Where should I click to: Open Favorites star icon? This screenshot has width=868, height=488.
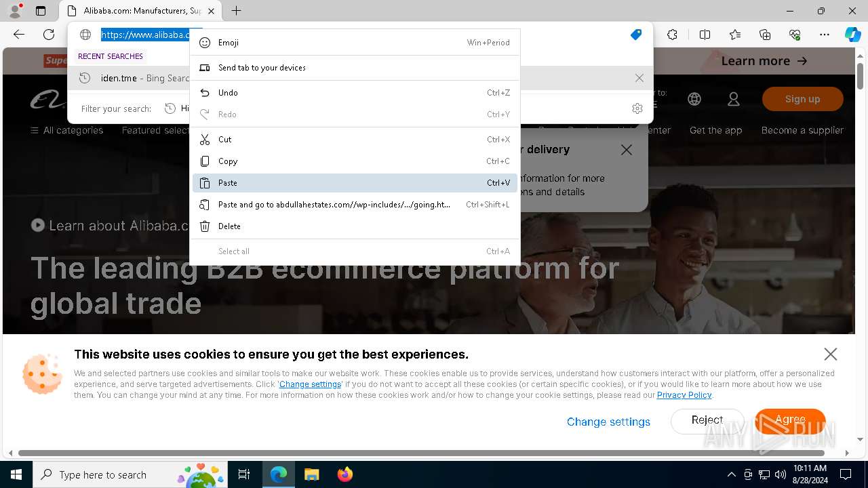[735, 35]
